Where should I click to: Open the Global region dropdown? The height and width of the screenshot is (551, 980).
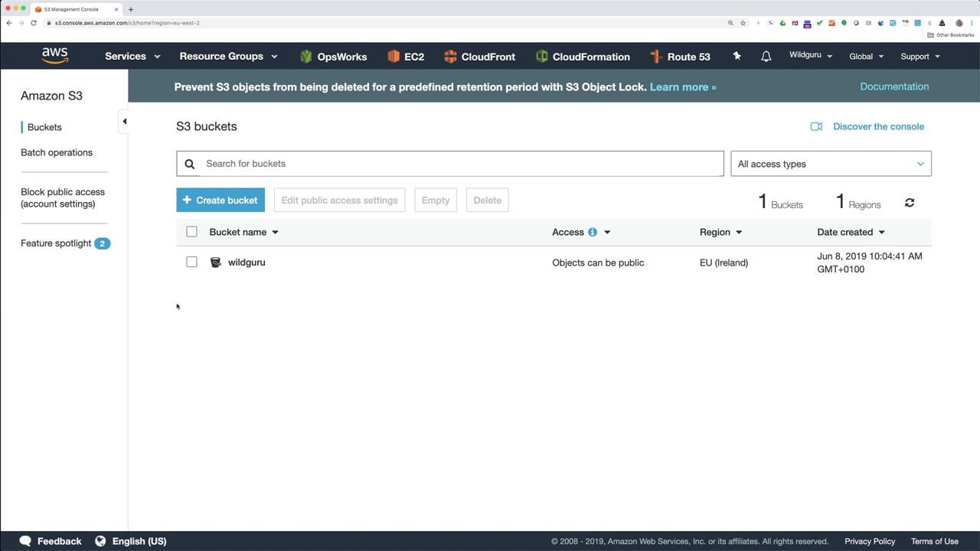(x=867, y=57)
